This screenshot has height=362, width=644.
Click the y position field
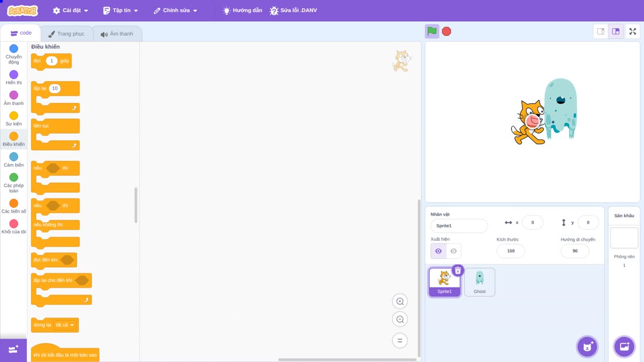pos(588,222)
